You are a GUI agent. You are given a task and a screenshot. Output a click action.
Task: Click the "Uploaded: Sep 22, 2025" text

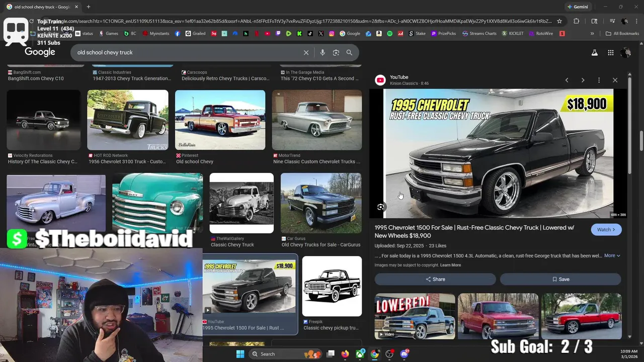point(399,246)
